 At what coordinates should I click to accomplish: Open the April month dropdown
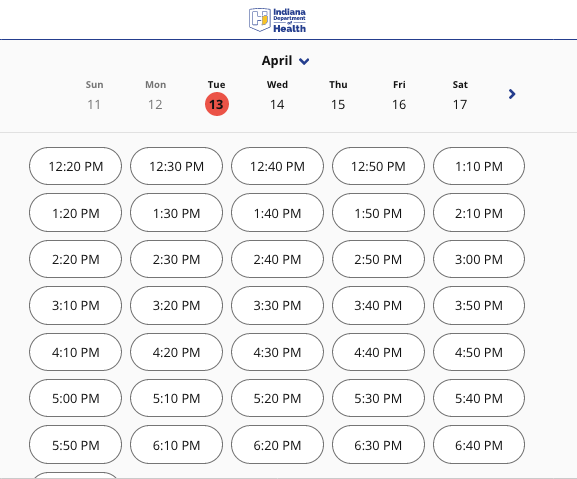click(x=286, y=61)
